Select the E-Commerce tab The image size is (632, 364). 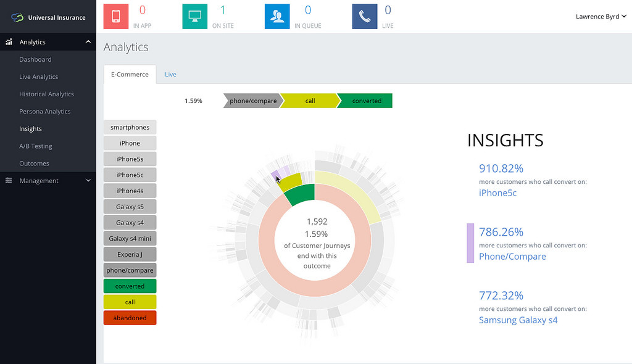pos(130,75)
